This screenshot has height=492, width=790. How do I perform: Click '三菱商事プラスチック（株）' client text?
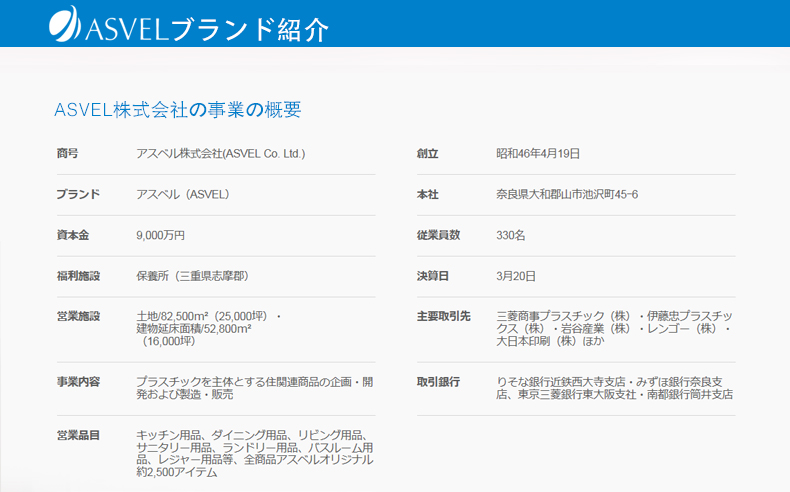[x=563, y=316]
